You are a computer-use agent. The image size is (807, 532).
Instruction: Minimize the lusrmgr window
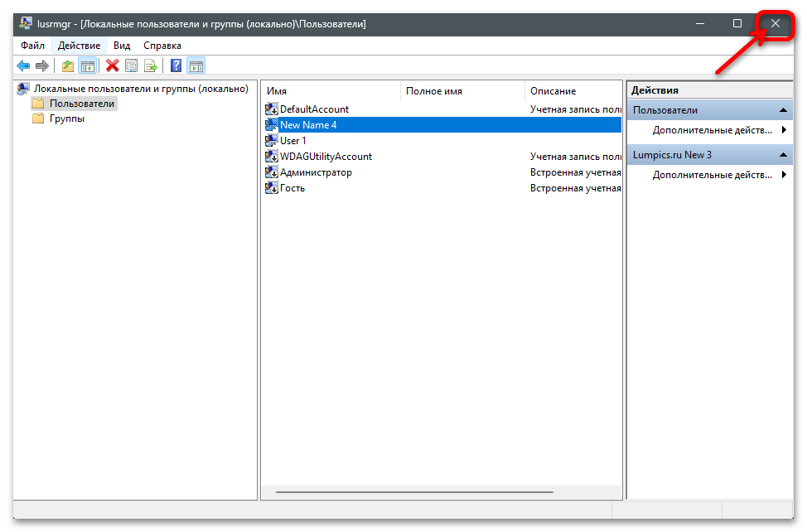pyautogui.click(x=700, y=24)
